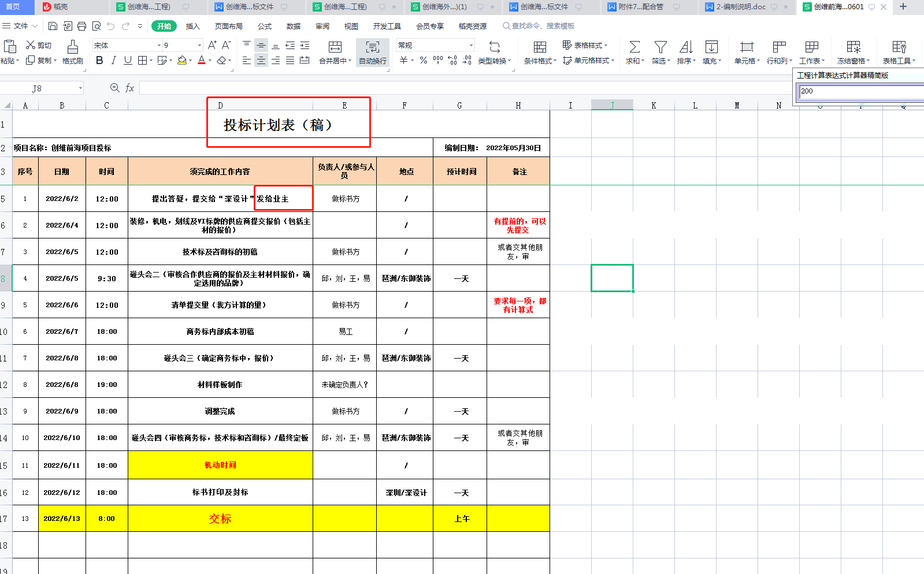Open the Page Layout (页面布局) tab
Screen dimensions: 924x574
click(x=229, y=26)
